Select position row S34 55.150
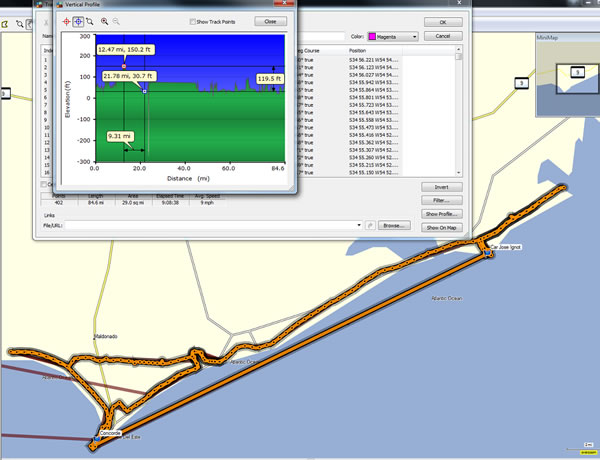This screenshot has height=460, width=600. pyautogui.click(x=373, y=173)
